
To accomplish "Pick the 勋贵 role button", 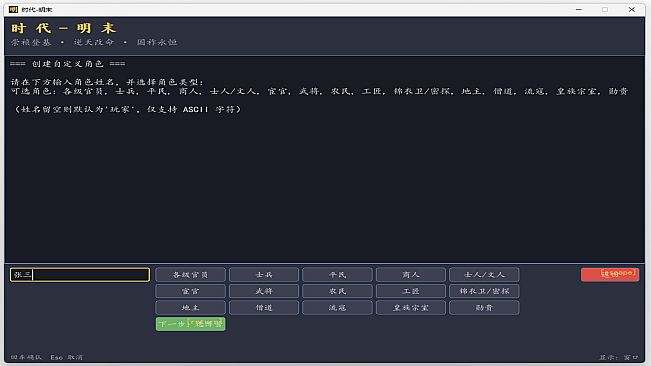I will 484,307.
